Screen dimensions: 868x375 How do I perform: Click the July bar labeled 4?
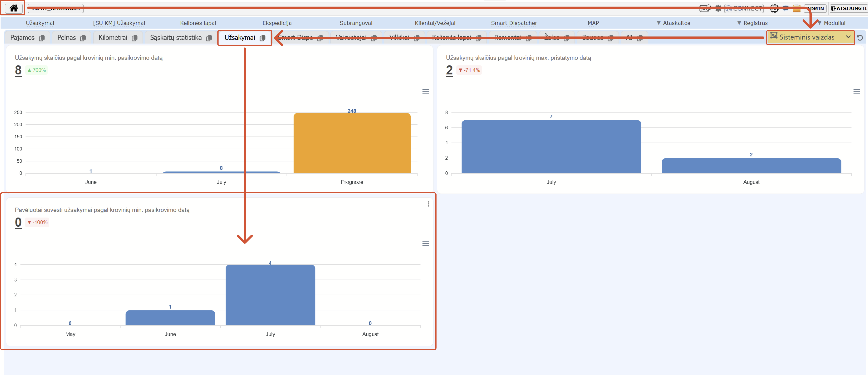click(x=270, y=295)
